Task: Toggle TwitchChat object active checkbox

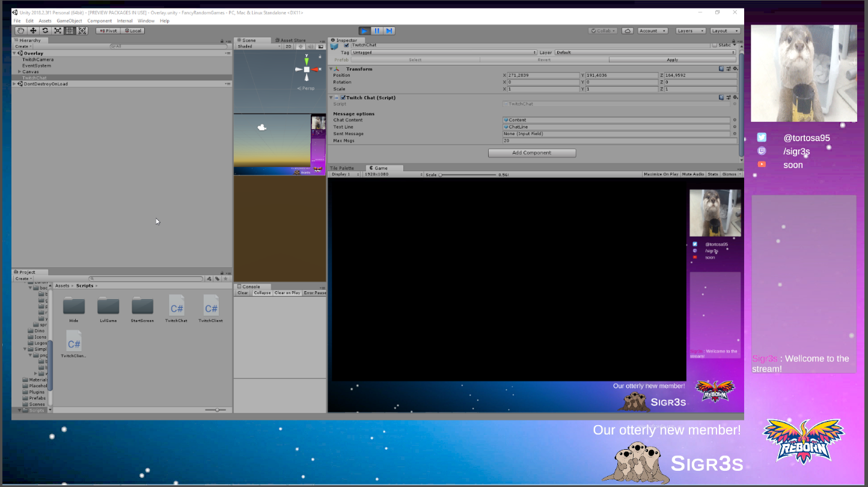Action: pyautogui.click(x=346, y=45)
